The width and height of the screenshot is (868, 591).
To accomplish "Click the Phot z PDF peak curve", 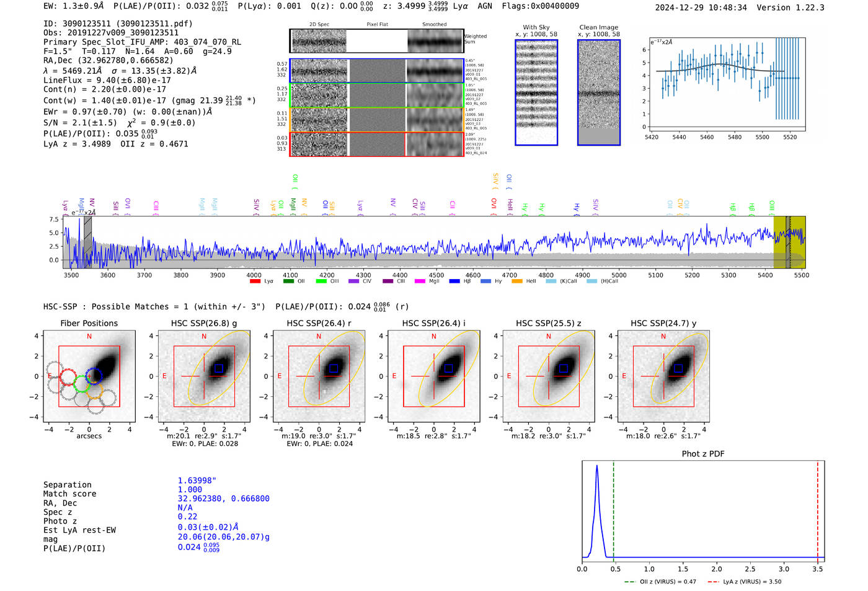I will click(596, 512).
